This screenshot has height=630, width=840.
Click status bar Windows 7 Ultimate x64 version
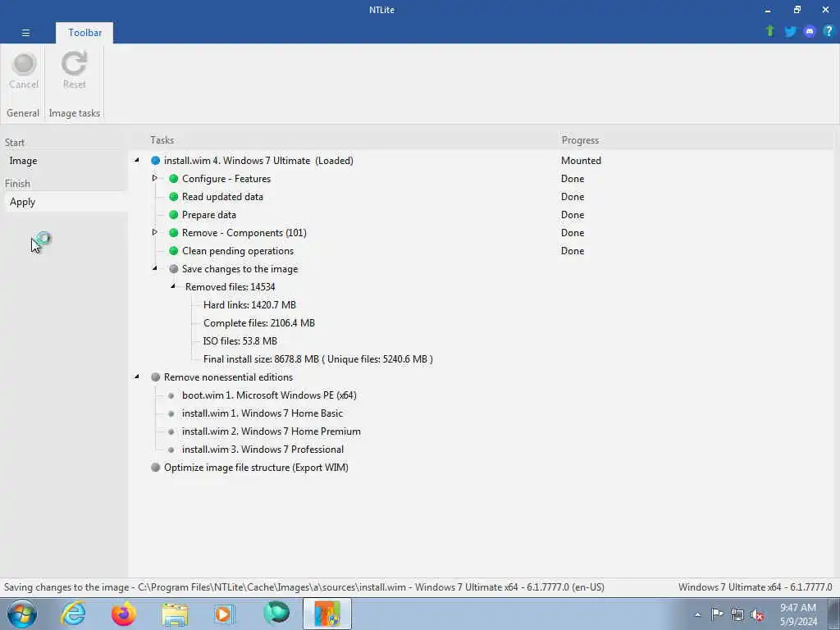pos(755,587)
